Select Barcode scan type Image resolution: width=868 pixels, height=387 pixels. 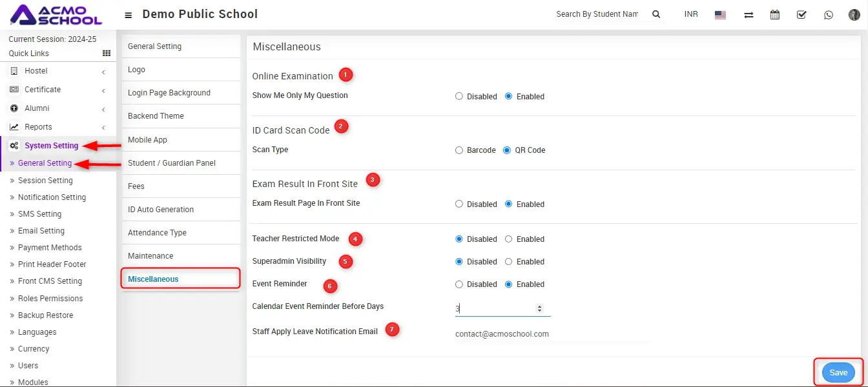pyautogui.click(x=459, y=150)
